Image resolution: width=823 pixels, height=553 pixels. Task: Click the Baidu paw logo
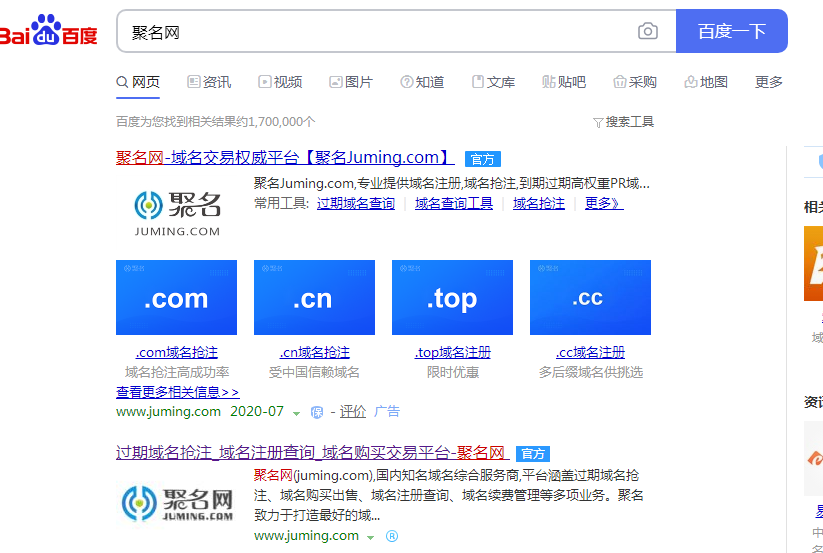click(47, 30)
